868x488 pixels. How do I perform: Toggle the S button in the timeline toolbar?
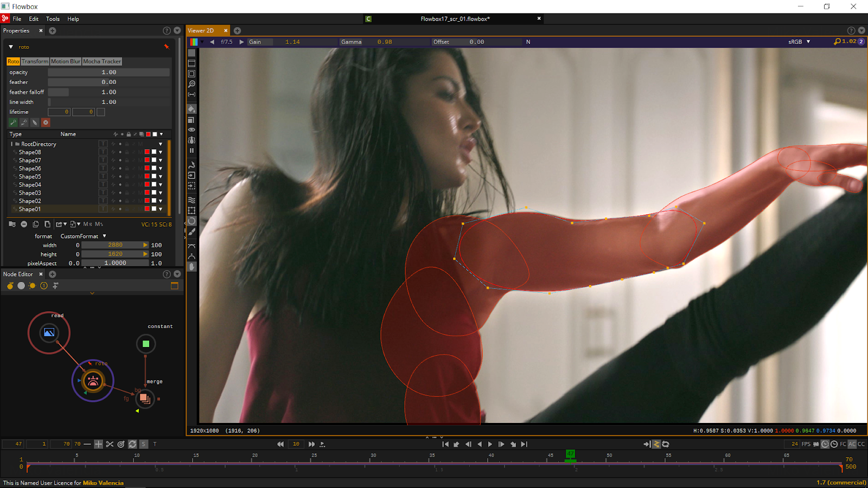point(143,444)
